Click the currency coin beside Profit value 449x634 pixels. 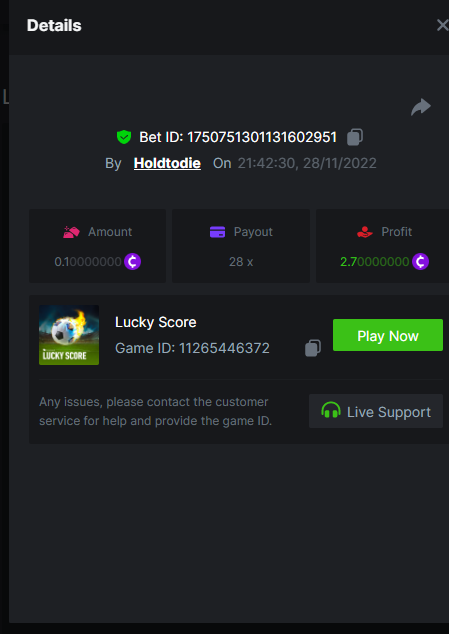[x=420, y=262]
